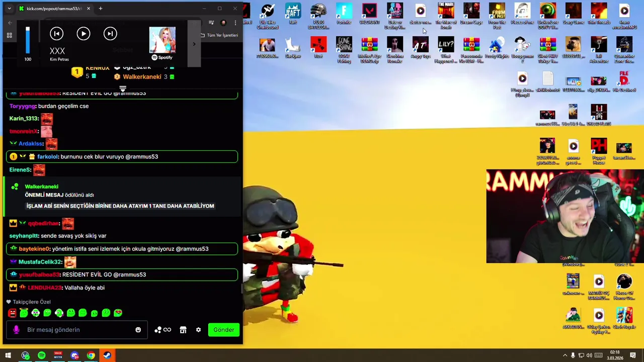644x362 pixels.
Task: Open the Puppet House desktop icon
Action: [599, 151]
